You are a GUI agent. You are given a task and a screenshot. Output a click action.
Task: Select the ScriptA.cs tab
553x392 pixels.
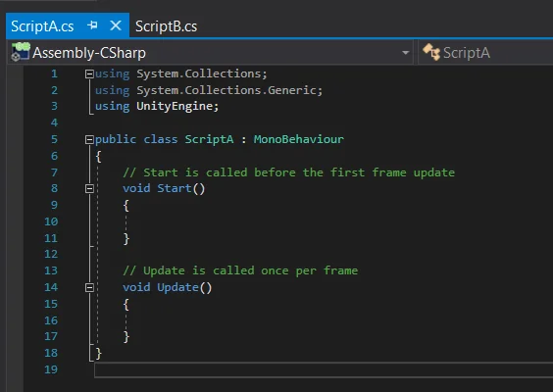coord(42,26)
